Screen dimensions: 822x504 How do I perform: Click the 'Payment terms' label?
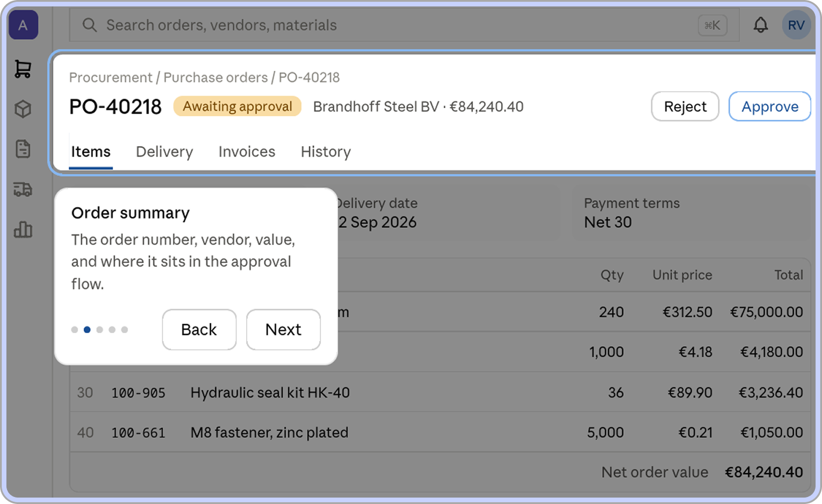tap(632, 203)
